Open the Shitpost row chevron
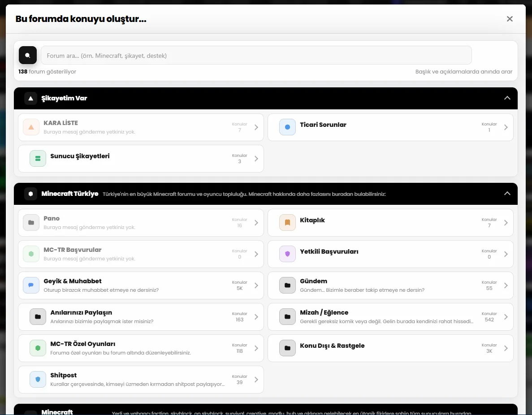Screen dimensions: 532x415 tap(256, 379)
